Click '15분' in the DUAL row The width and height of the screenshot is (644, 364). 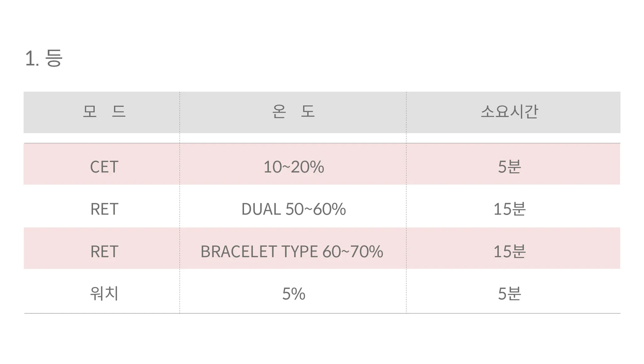click(509, 209)
